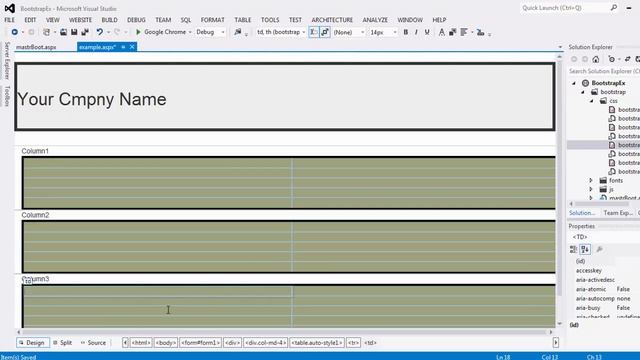Image resolution: width=640 pixels, height=360 pixels.
Task: Toggle Bold formatting button
Action: tap(405, 32)
